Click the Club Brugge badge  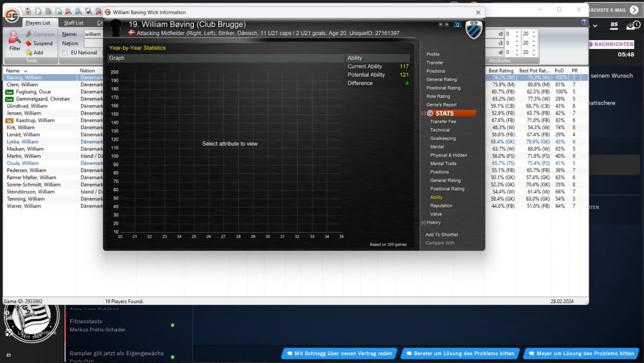[474, 29]
